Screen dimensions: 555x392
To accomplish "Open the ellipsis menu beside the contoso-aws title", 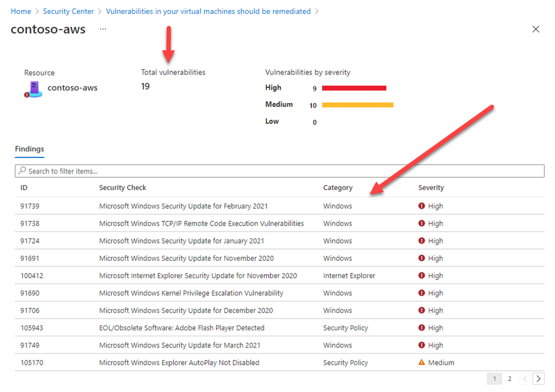I will pos(102,29).
